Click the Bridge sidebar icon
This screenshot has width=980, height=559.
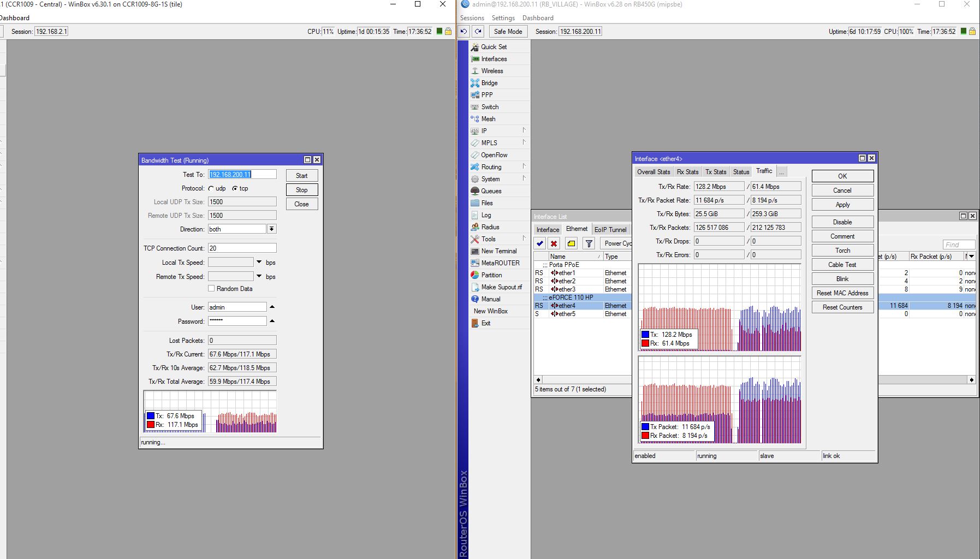tap(475, 83)
